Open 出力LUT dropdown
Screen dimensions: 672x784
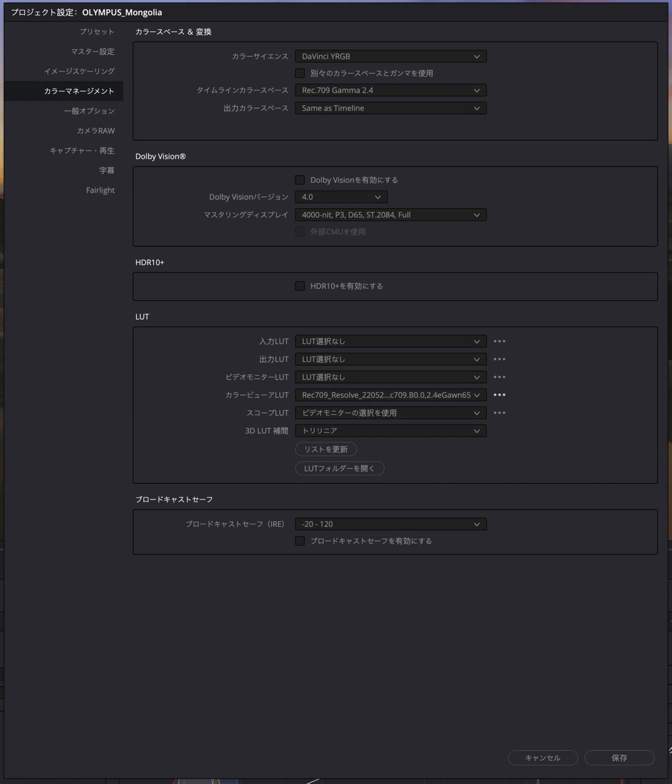390,359
